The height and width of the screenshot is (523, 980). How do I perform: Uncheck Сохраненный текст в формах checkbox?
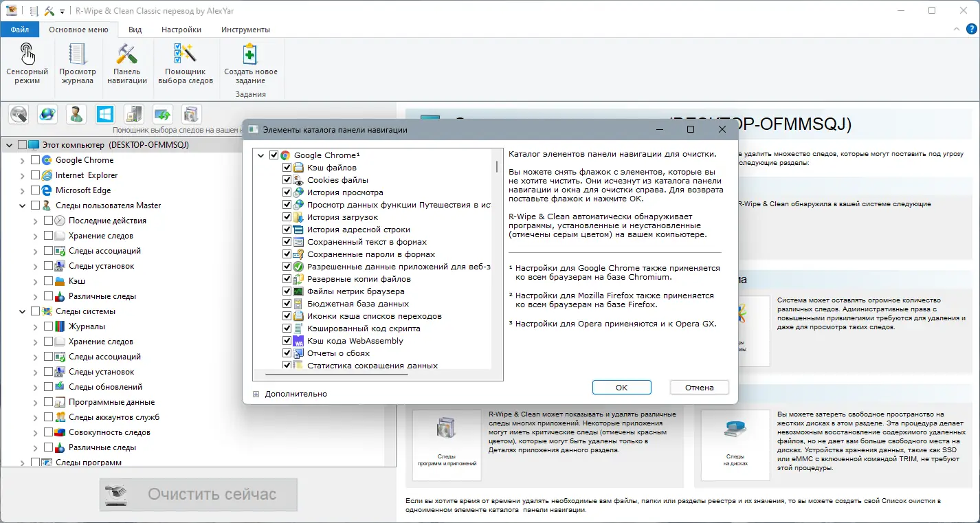click(x=287, y=242)
